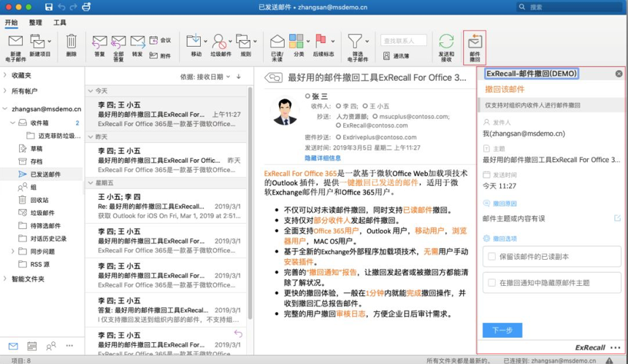The height and width of the screenshot is (364, 628).
Task: Open the 工具 ribbon tab
Action: [x=60, y=23]
